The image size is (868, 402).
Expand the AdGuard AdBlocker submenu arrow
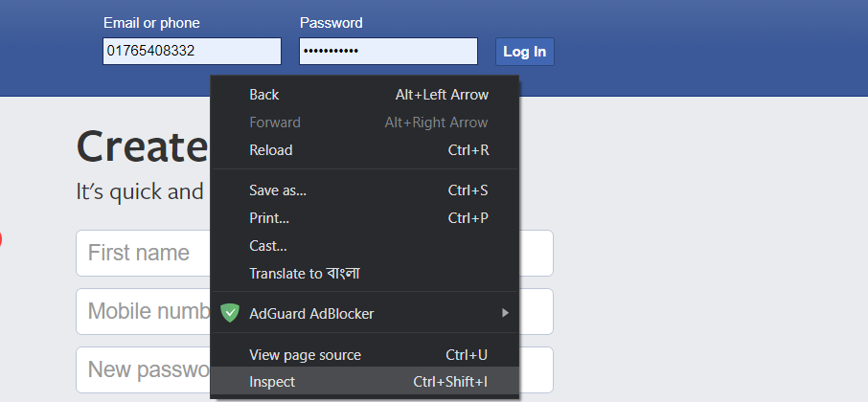505,313
